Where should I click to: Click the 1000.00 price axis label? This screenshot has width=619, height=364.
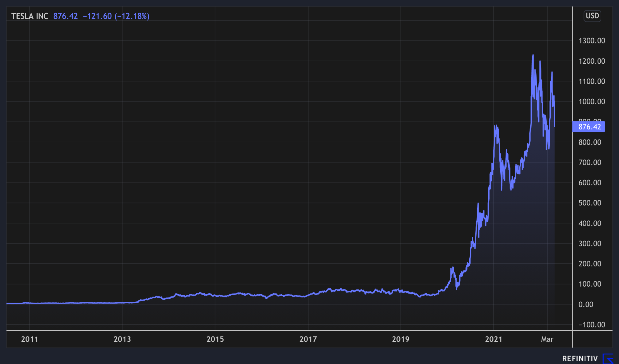point(592,101)
